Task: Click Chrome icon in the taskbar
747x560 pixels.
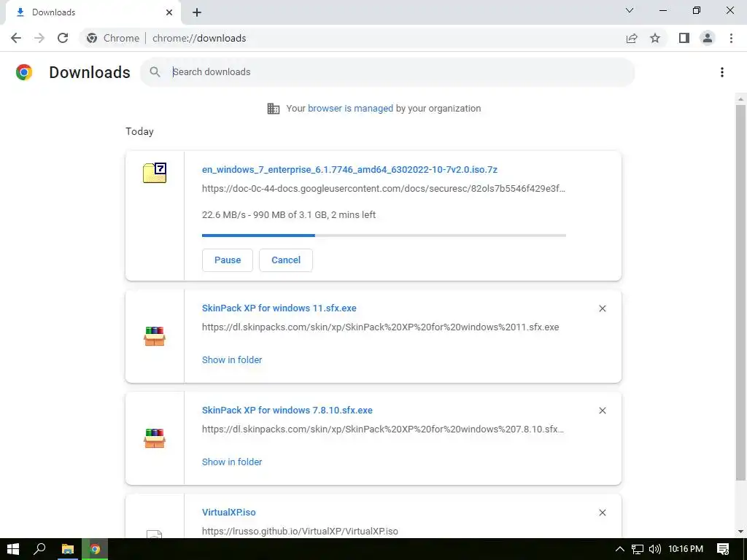Action: pos(95,549)
